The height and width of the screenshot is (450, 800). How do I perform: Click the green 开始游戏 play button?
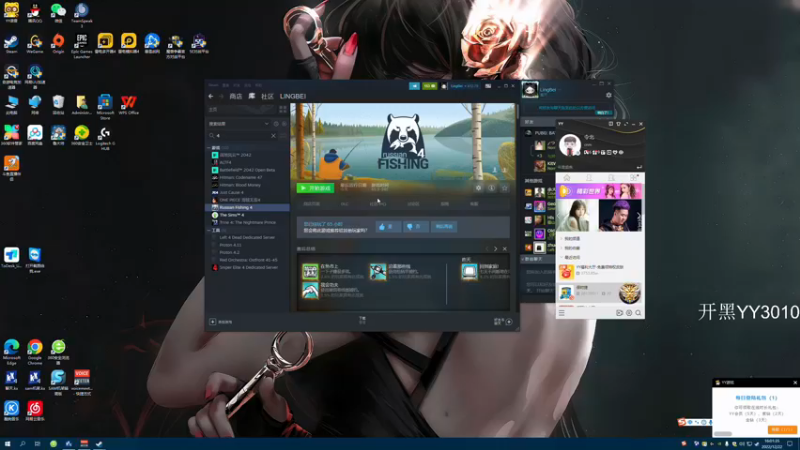click(315, 188)
